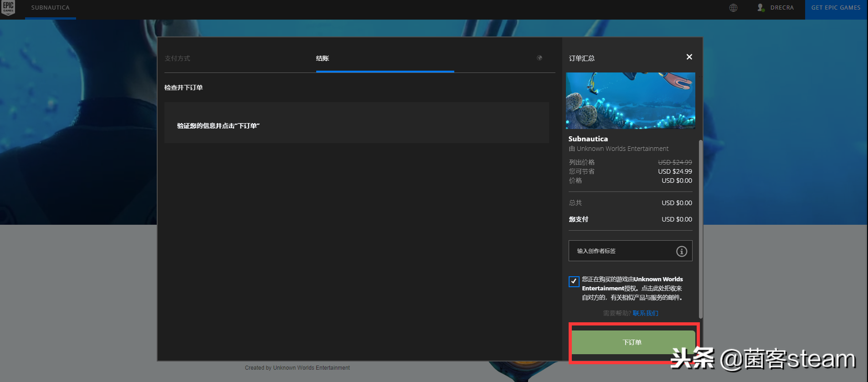Click the Subnautica game artwork thumbnail
Viewport: 868px width, 382px height.
click(x=631, y=100)
